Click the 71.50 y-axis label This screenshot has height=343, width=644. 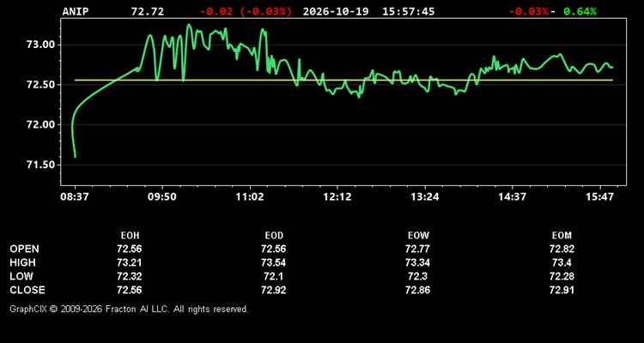click(x=40, y=165)
